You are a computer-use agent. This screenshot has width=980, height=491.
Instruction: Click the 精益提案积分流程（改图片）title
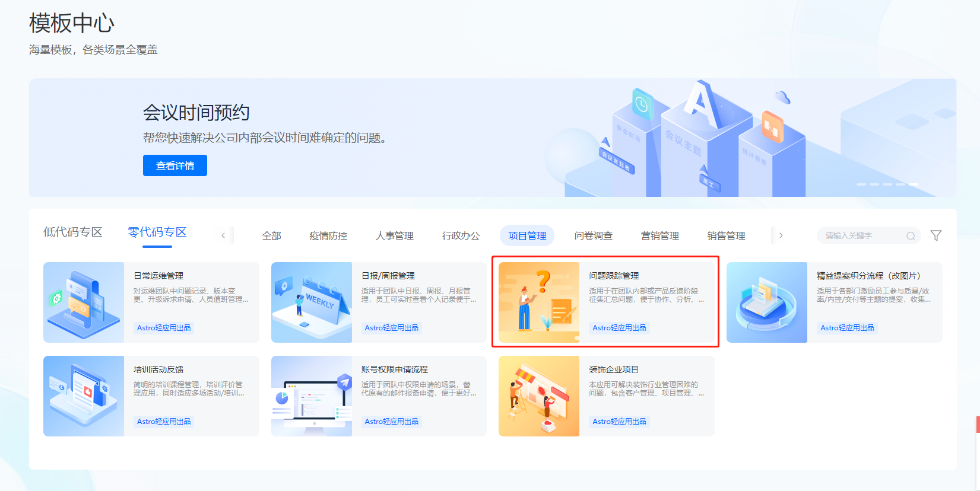click(x=869, y=276)
